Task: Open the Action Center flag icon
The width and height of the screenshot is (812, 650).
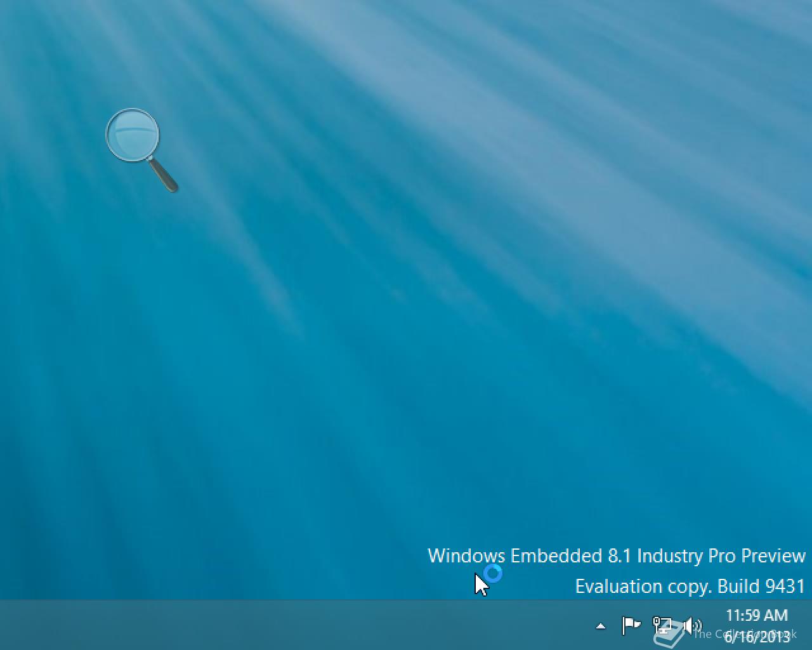Action: [631, 626]
